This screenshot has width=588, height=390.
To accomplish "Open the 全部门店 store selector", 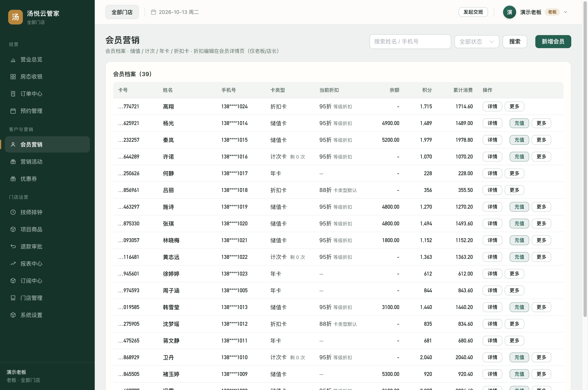I will pos(122,12).
